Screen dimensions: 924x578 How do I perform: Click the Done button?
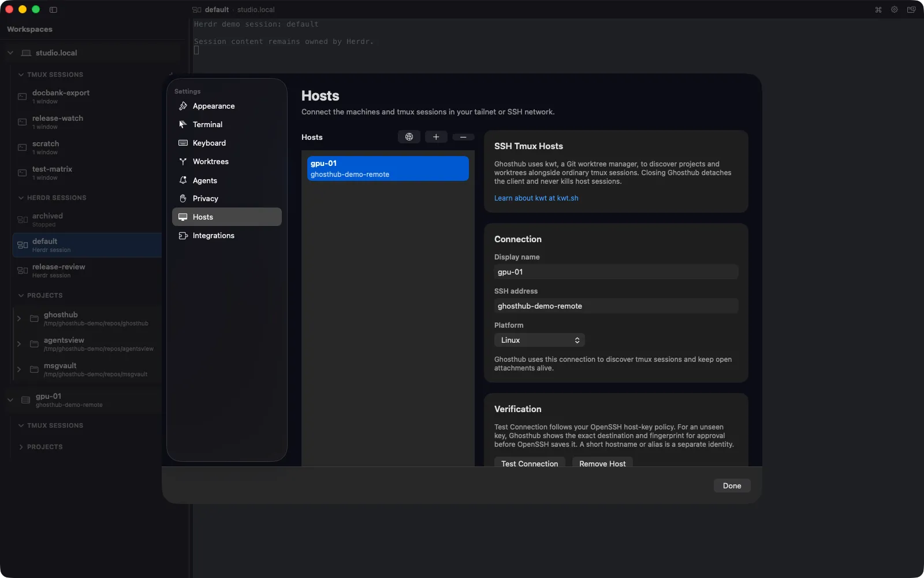pos(732,486)
